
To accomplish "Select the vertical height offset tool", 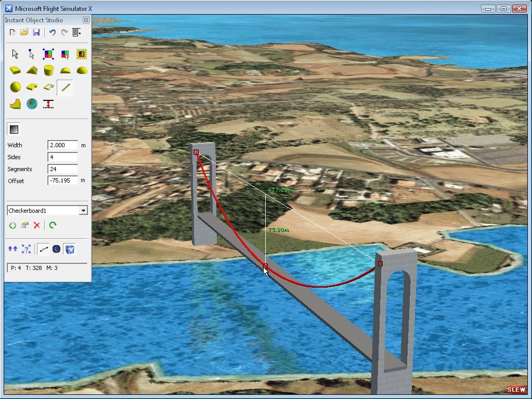I will (x=48, y=104).
